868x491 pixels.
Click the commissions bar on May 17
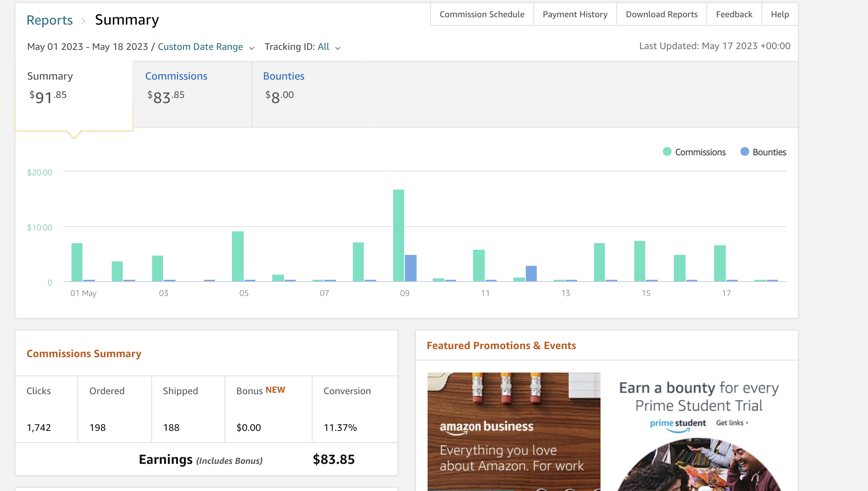720,263
